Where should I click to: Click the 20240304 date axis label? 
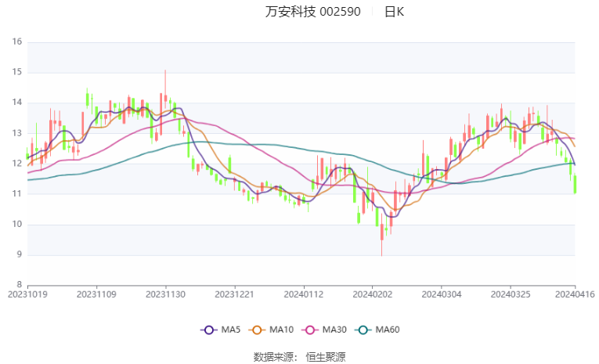(x=442, y=294)
